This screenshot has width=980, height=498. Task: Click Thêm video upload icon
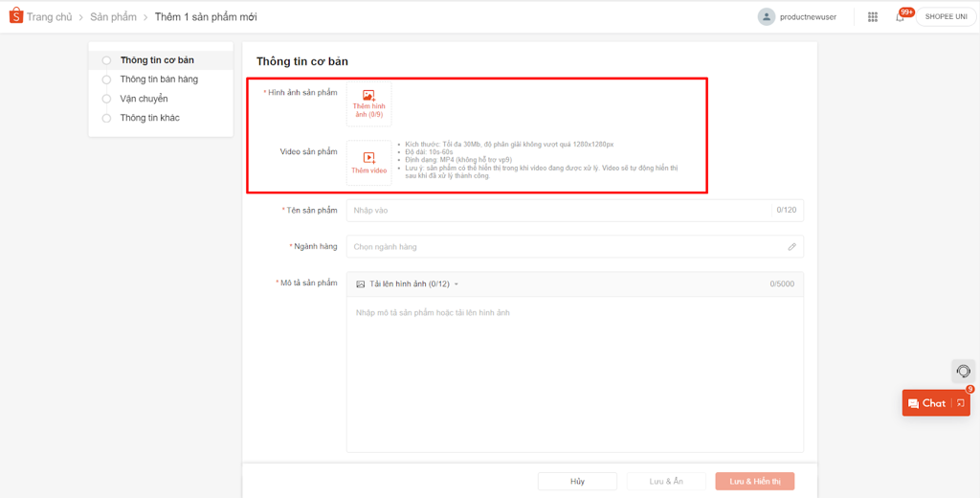click(x=368, y=158)
